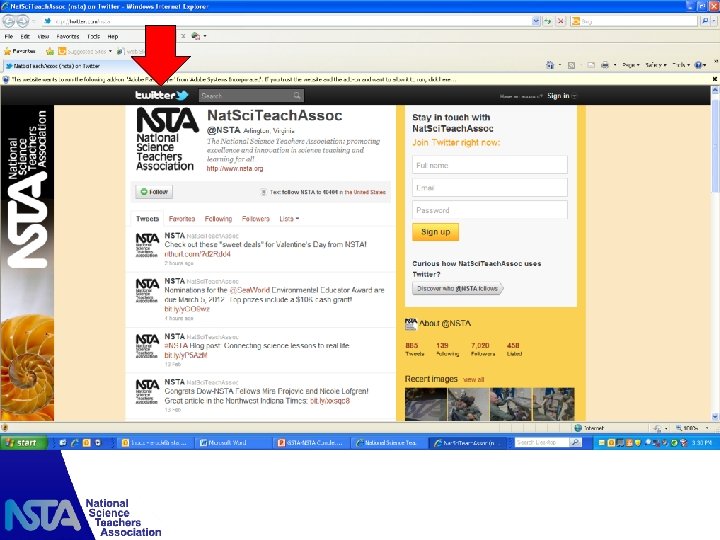This screenshot has width=720, height=540.
Task: Go forward with the browser Forward arrow
Action: pyautogui.click(x=23, y=21)
